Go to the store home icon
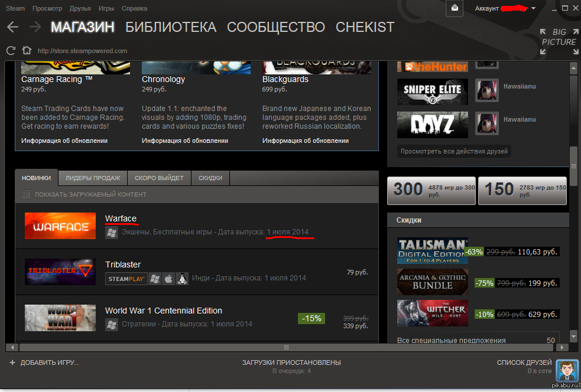Viewport: 581px width, 392px height. tap(26, 50)
